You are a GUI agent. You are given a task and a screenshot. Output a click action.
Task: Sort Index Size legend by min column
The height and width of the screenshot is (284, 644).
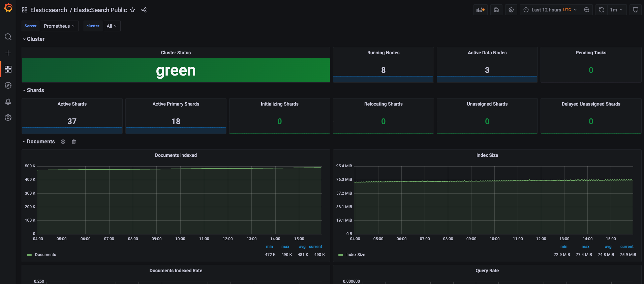pos(564,247)
